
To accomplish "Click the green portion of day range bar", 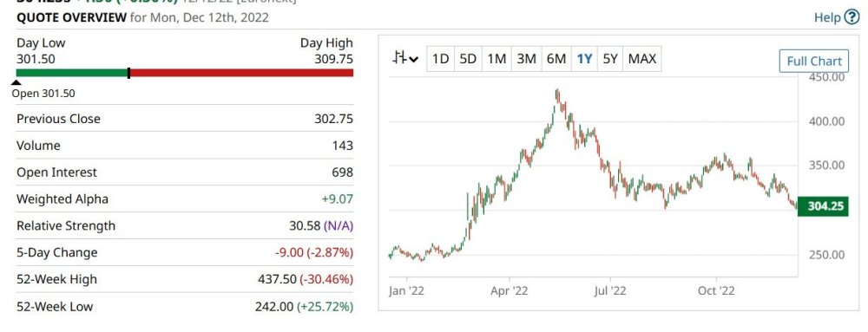I will [x=72, y=73].
